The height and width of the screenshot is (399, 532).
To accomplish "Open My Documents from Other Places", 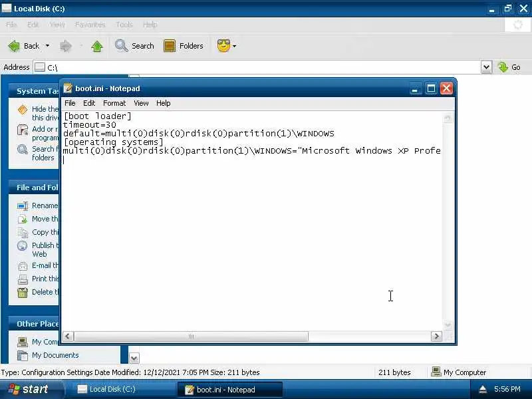I will pos(55,355).
